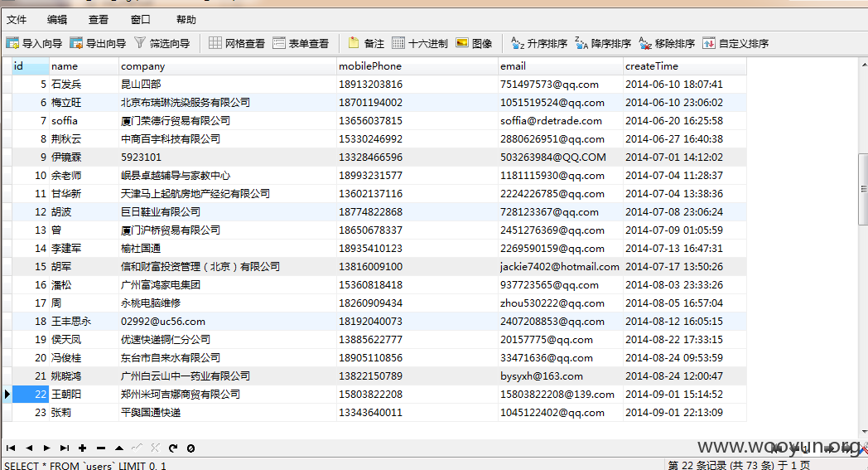The width and height of the screenshot is (868, 470).
Task: Click the scrollbar up arrow
Action: [864, 65]
